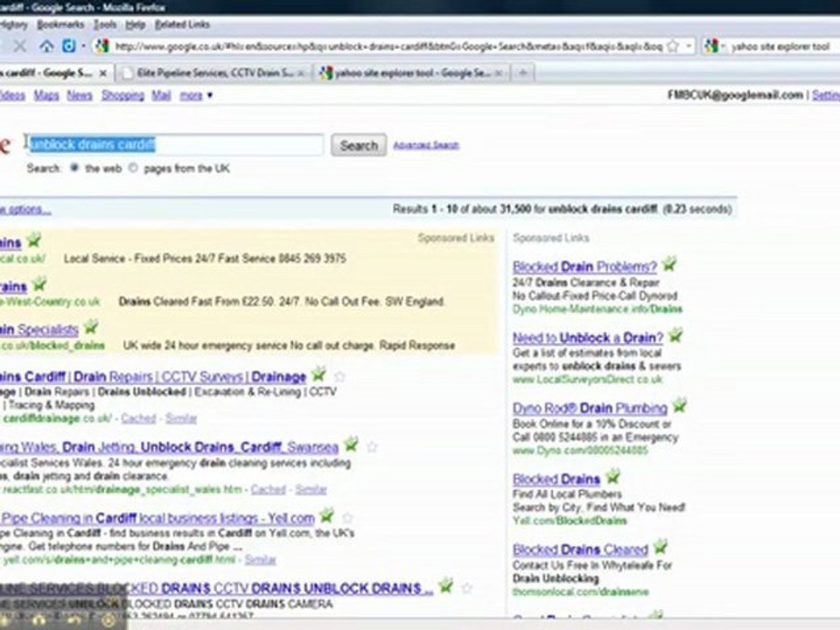
Task: Open 'Blocked Drain Problems?' sponsored link
Action: point(584,266)
